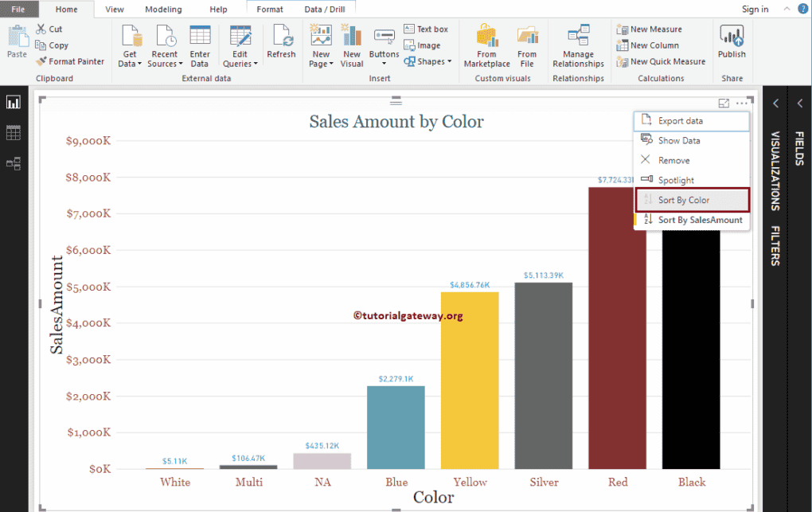Image resolution: width=812 pixels, height=512 pixels.
Task: Switch to the Modeling ribbon tab
Action: coord(163,10)
